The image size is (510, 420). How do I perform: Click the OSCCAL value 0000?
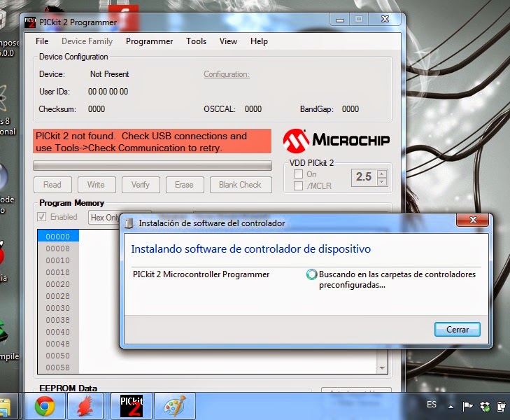pos(253,109)
